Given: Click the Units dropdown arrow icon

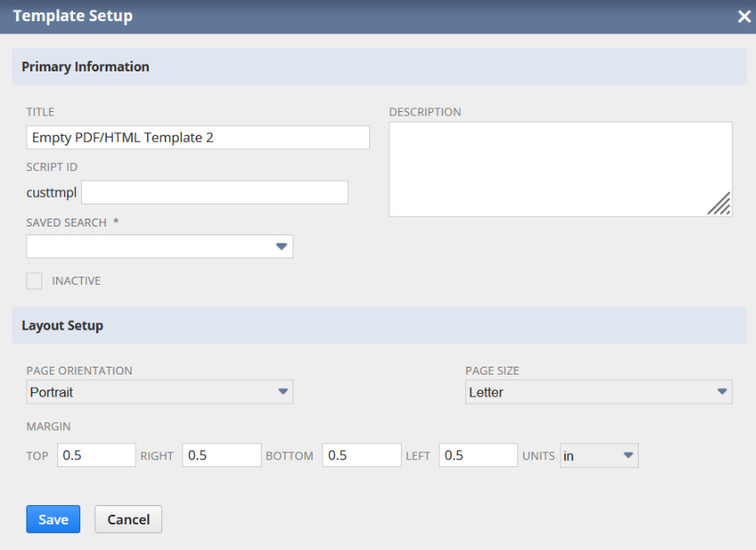Looking at the screenshot, I should point(628,456).
